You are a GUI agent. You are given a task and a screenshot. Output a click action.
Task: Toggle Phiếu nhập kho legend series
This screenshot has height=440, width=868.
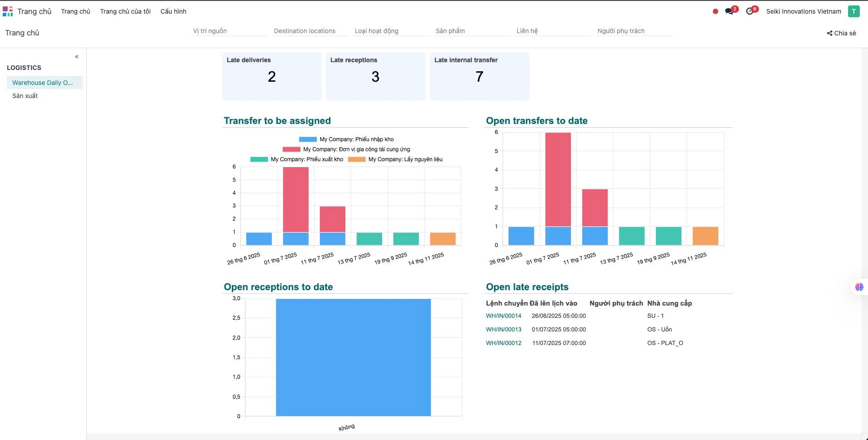[x=308, y=139]
